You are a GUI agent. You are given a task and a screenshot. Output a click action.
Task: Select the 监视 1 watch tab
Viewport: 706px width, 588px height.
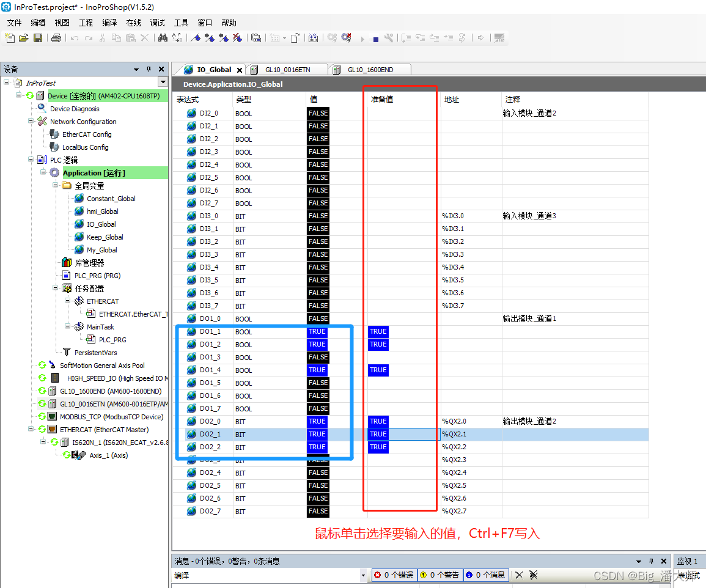pyautogui.click(x=687, y=561)
